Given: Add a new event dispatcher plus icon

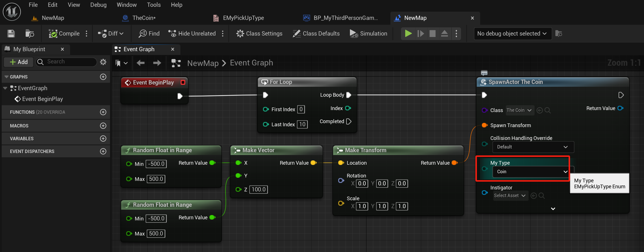Looking at the screenshot, I should pos(103,151).
